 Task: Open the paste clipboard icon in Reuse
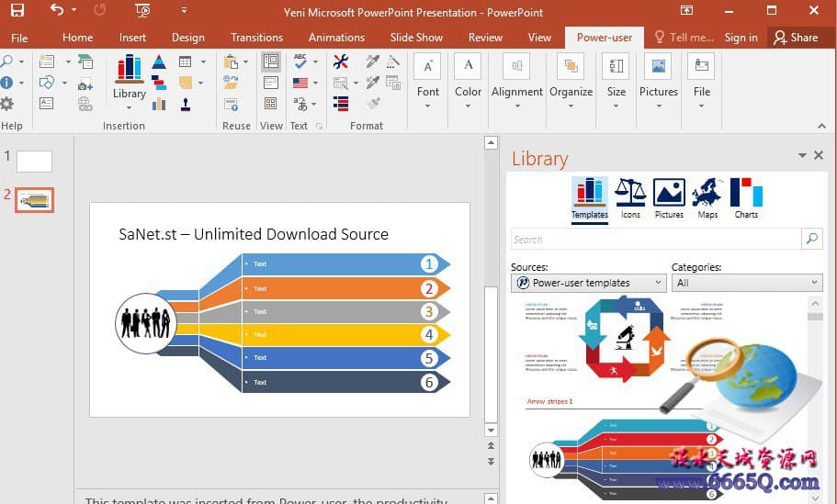click(x=232, y=62)
